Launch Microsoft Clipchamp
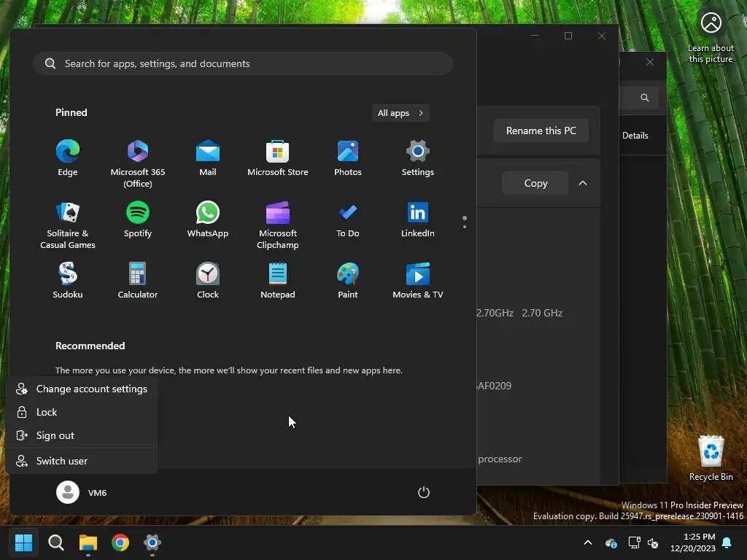The width and height of the screenshot is (747, 560). click(x=278, y=225)
